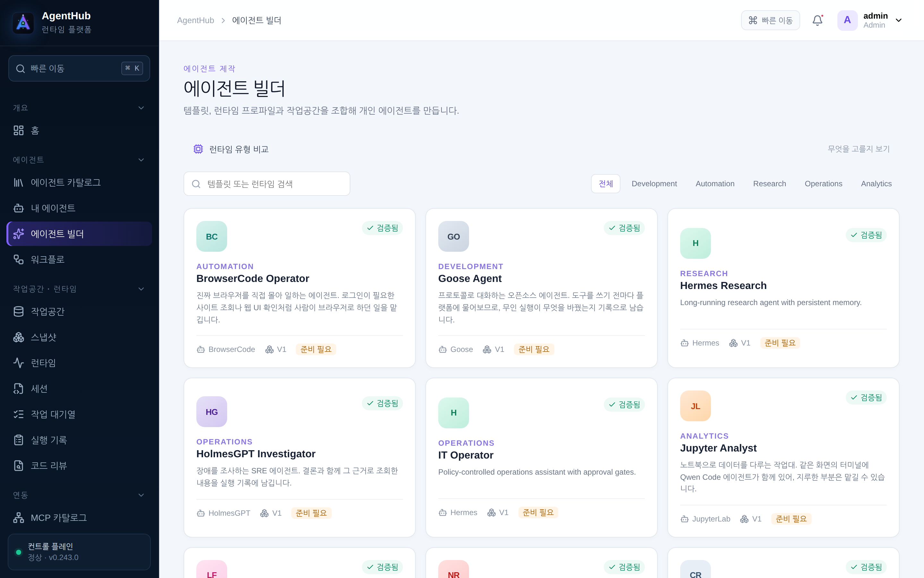Open 코드 리뷰 file-search icon
The height and width of the screenshot is (578, 924).
point(18,465)
